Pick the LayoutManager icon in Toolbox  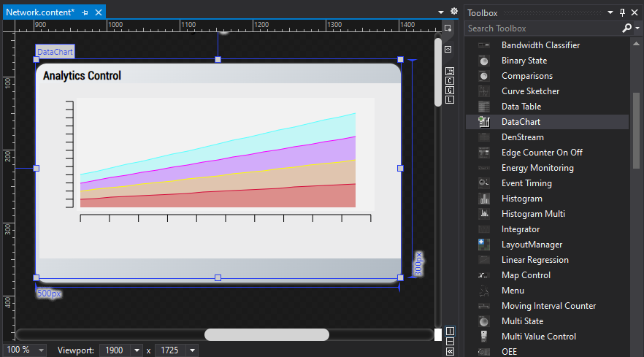click(x=484, y=245)
